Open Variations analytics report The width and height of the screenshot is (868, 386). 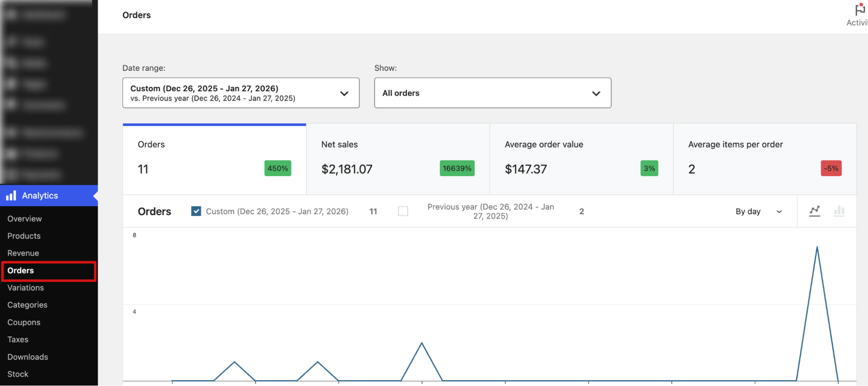pyautogui.click(x=26, y=288)
